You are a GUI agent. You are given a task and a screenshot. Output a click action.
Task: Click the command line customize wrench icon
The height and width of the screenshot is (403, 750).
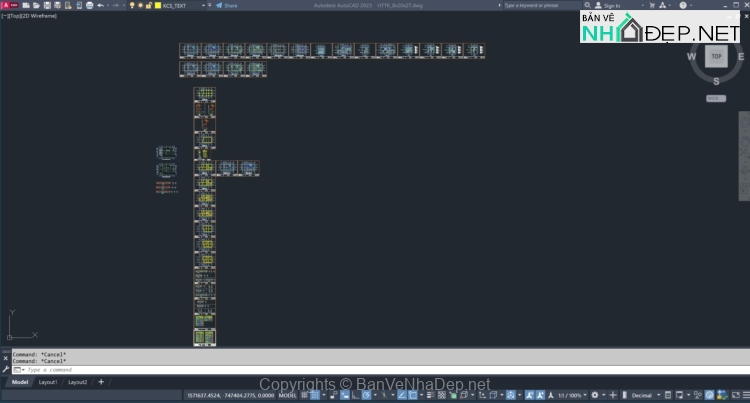[x=6, y=370]
